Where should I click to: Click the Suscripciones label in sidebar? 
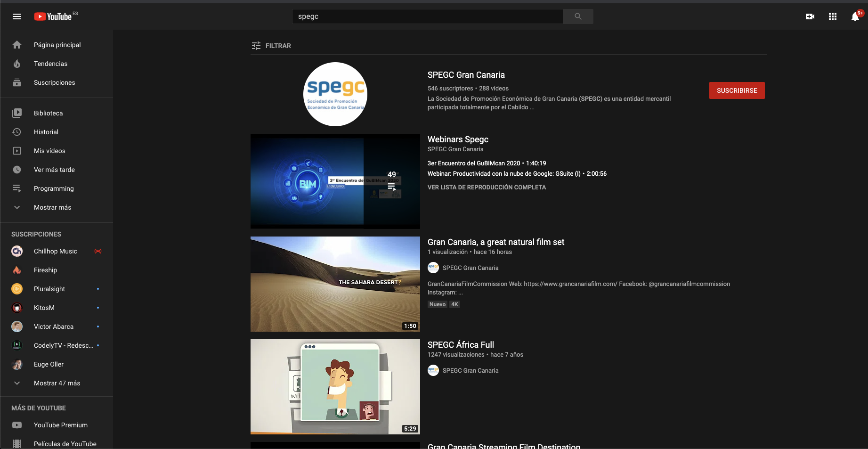click(54, 82)
